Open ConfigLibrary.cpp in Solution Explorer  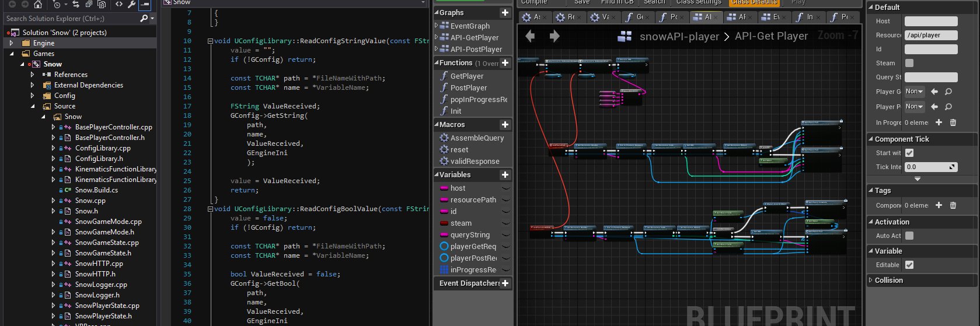pos(103,148)
